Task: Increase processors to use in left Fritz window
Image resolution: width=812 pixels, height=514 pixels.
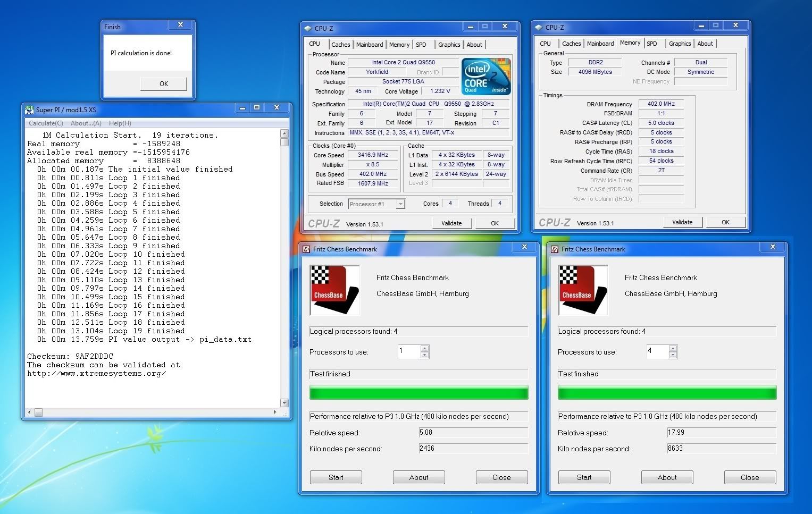Action: (x=424, y=349)
